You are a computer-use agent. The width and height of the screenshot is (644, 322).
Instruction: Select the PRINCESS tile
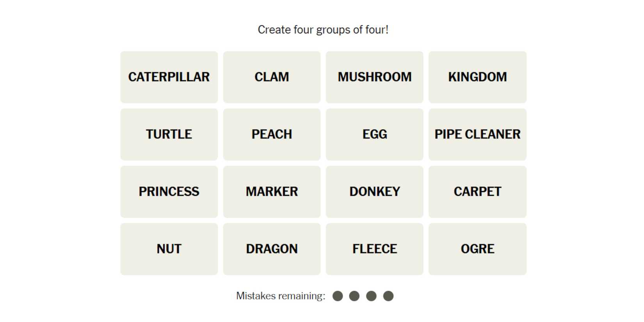[x=169, y=192]
